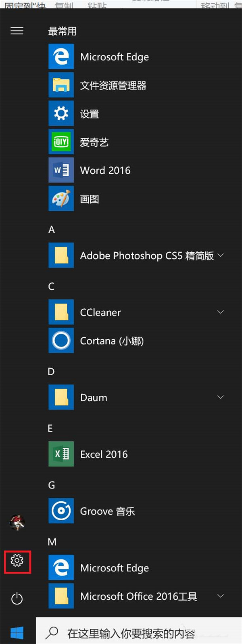
Task: Expand the Microsoft Office 2016工具 group
Action: pos(221,596)
